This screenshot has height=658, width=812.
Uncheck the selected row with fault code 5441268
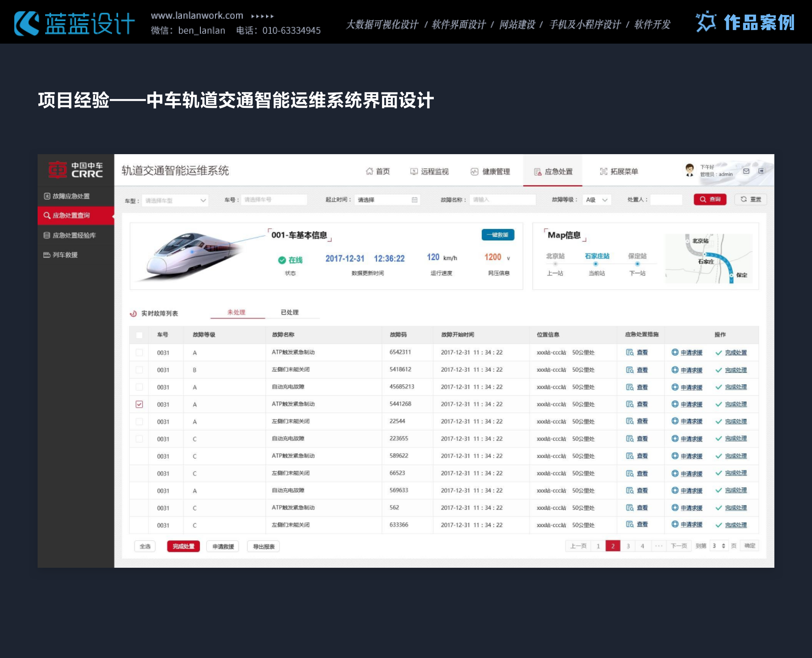tap(139, 404)
